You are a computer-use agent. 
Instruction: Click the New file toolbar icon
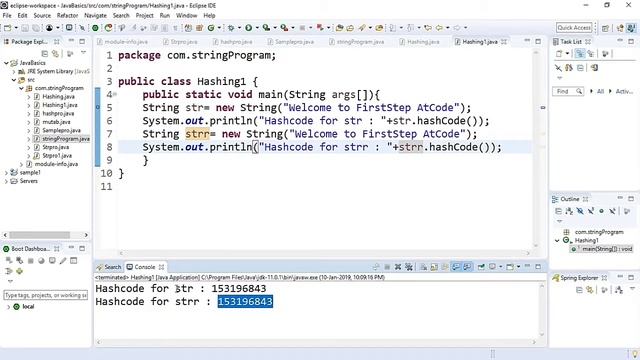[x=7, y=28]
